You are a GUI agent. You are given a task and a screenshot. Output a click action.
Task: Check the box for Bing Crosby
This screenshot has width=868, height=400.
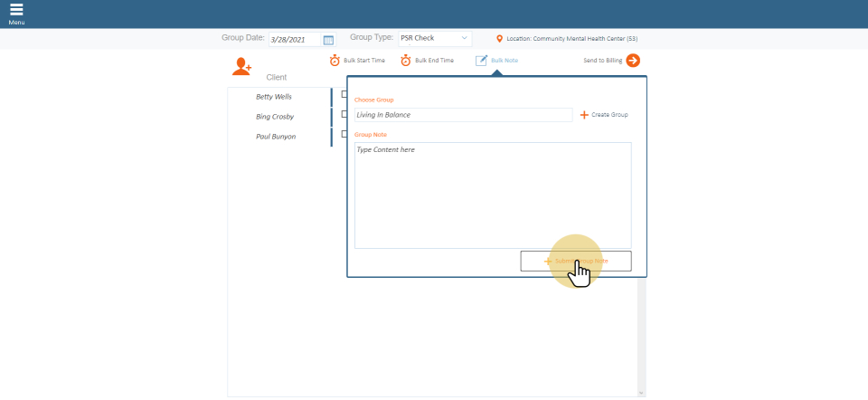tap(344, 114)
